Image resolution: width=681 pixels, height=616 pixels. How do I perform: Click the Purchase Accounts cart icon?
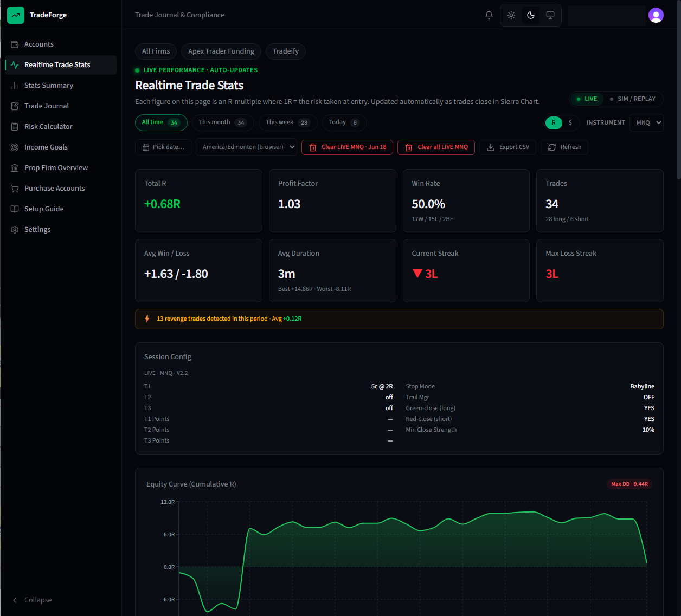click(x=15, y=189)
